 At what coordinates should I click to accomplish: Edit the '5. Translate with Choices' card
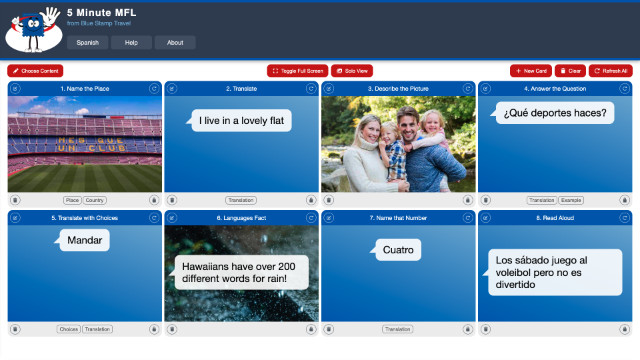point(15,218)
